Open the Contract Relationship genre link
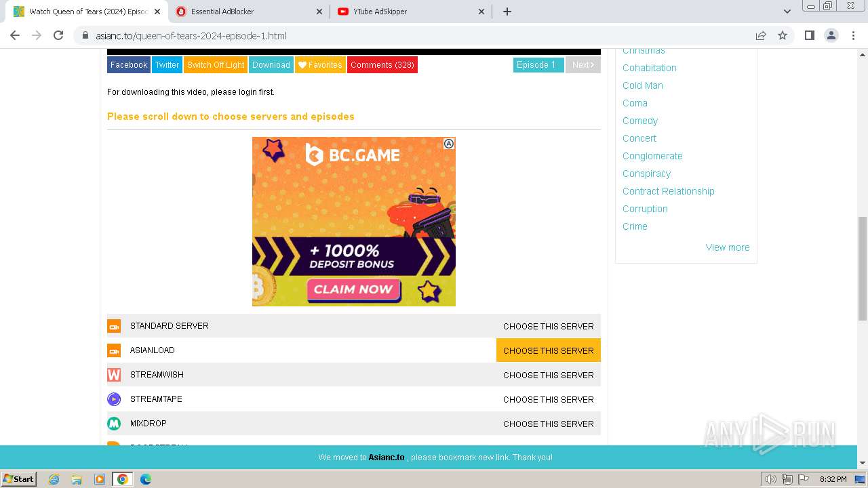The height and width of the screenshot is (488, 868). point(669,191)
